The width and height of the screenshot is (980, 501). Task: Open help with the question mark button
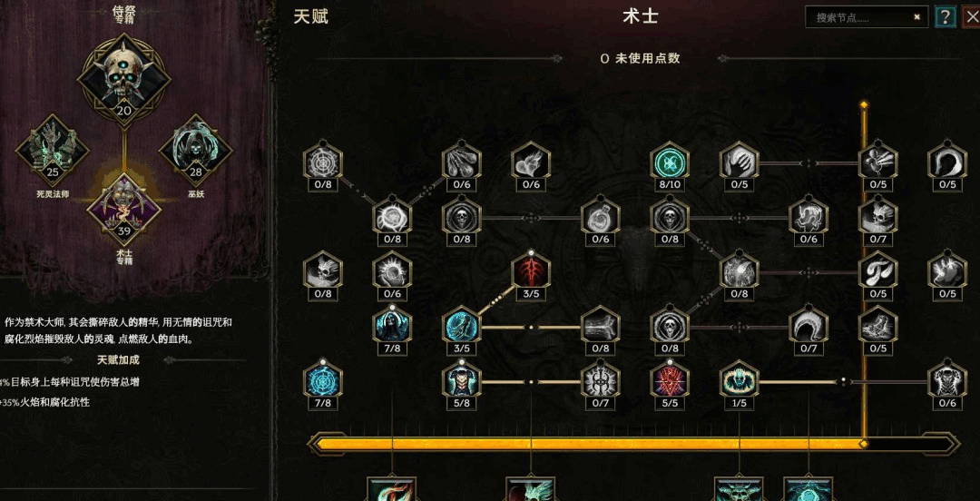946,17
